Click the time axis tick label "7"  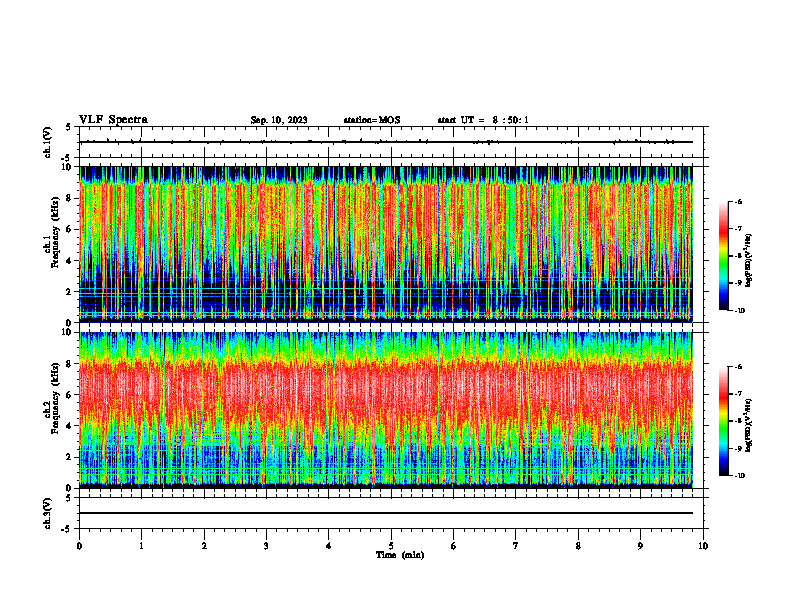click(x=516, y=546)
